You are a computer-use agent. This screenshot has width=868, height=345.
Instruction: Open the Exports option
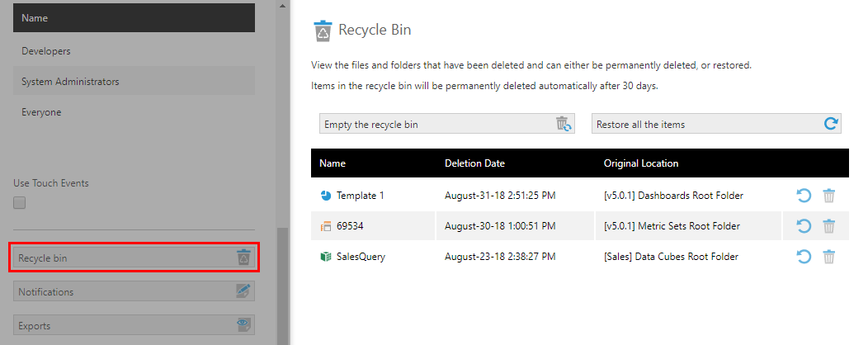(x=134, y=325)
